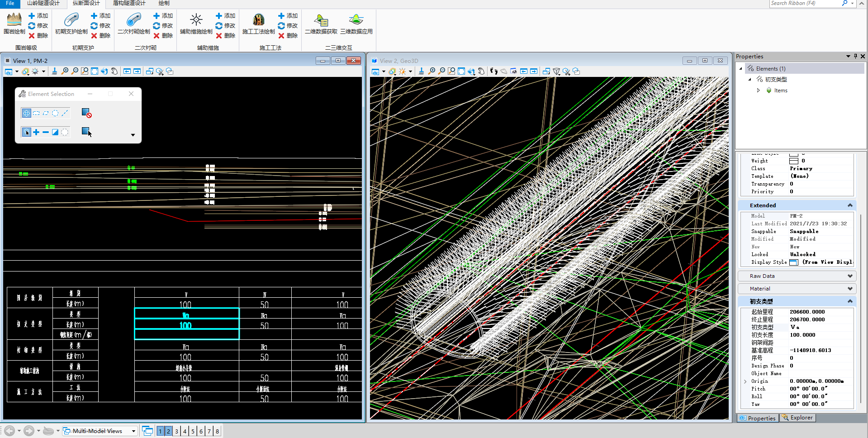This screenshot has height=438, width=868.
Task: Choose the Circle selection method
Action: point(55,113)
